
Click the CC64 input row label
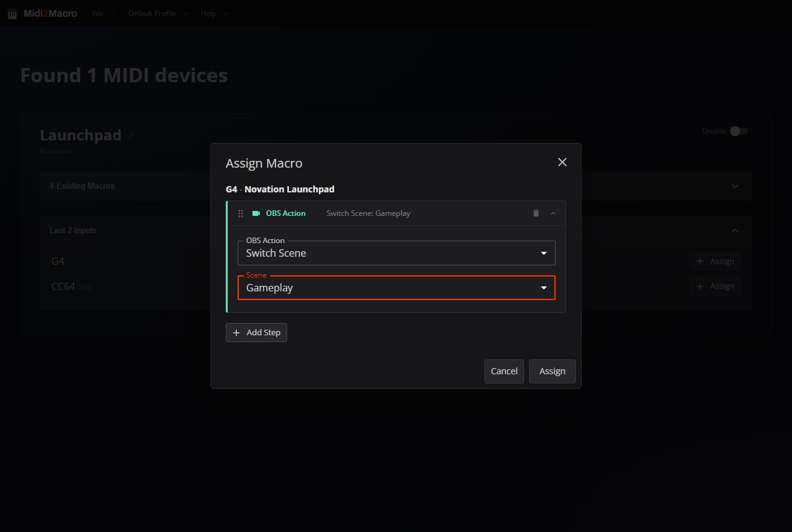63,287
